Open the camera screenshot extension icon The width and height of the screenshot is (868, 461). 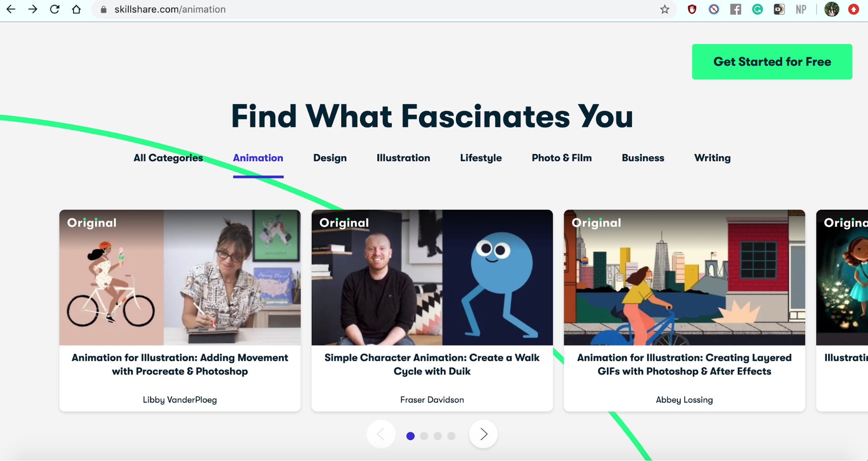pos(779,10)
